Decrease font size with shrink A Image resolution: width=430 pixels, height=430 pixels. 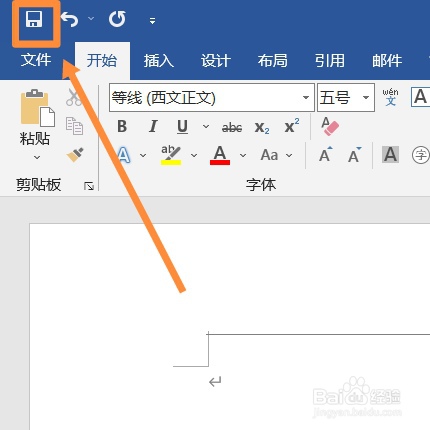[355, 155]
